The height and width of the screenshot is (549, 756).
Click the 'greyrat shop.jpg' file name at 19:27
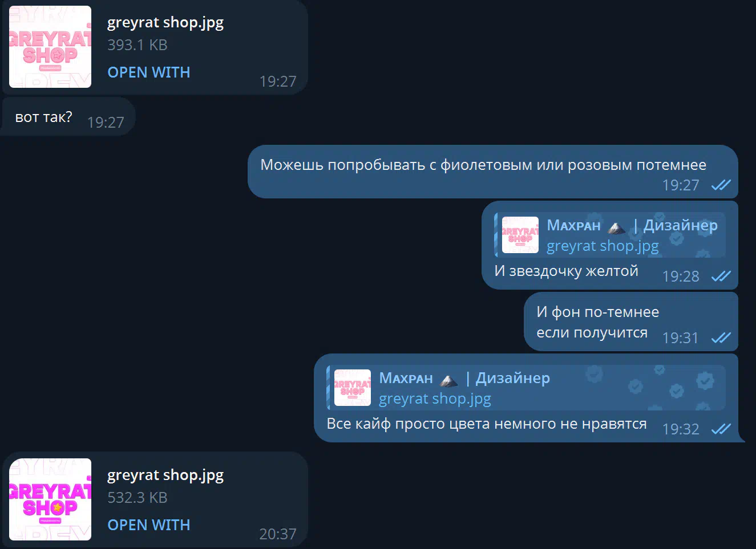[x=165, y=22]
